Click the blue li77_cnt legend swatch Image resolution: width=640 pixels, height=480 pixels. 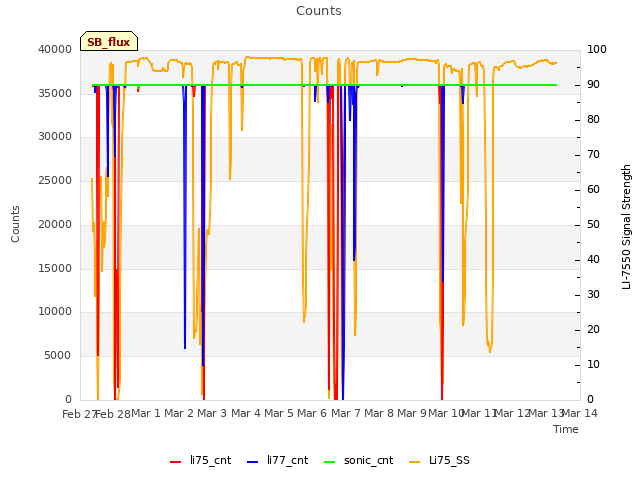253,462
